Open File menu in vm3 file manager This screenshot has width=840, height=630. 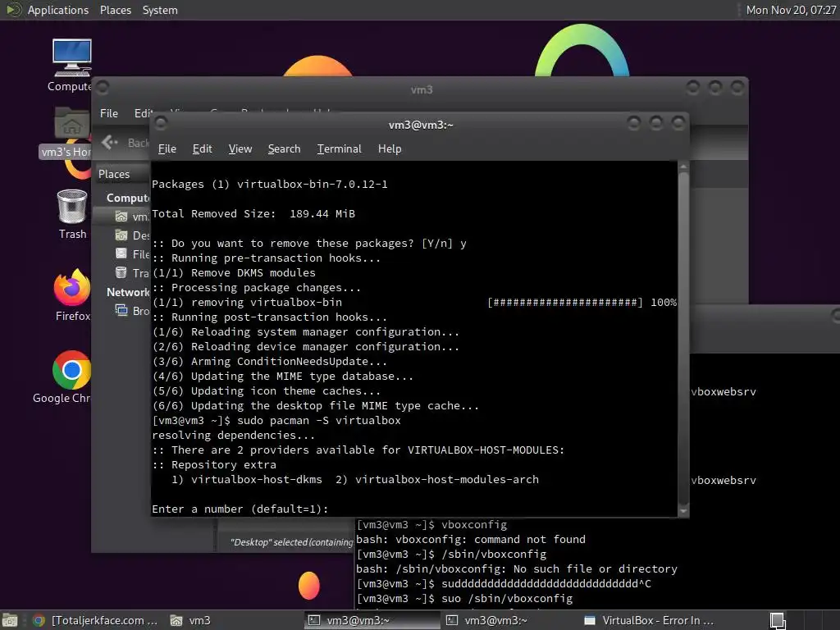(109, 113)
